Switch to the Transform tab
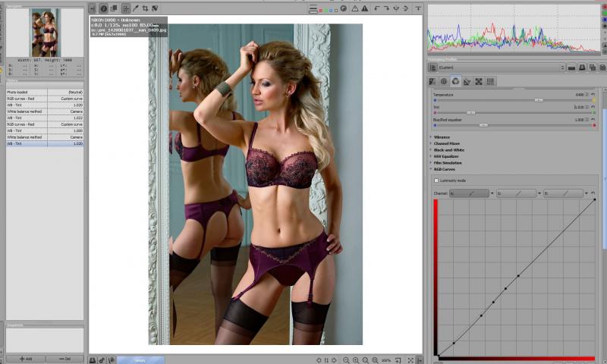 click(467, 82)
